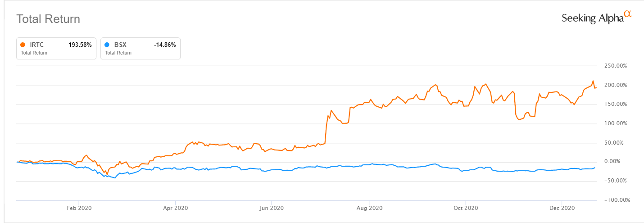Click the orange IRTC legend dot
This screenshot has width=644, height=223.
pyautogui.click(x=23, y=45)
